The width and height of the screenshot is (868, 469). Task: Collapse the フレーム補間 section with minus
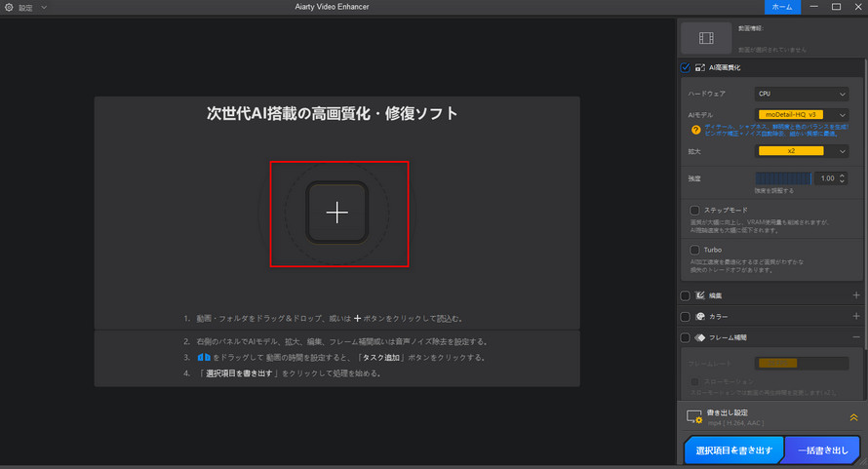[x=856, y=337]
